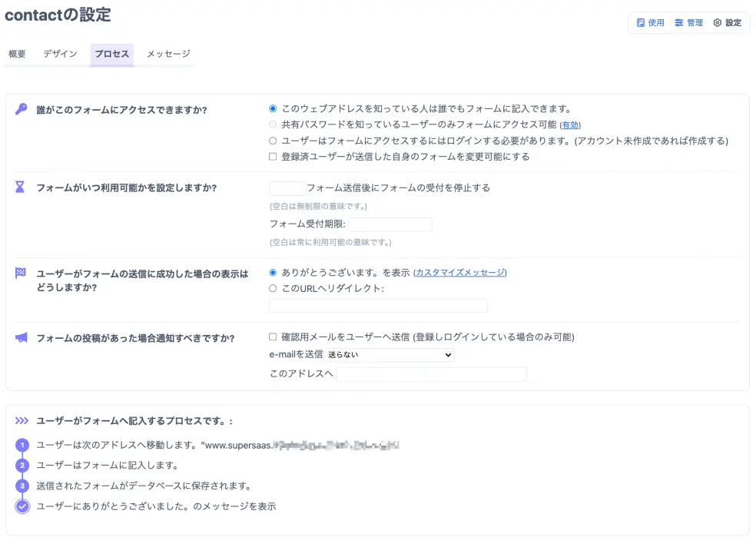Click the megaphone icon in the notification section
The height and width of the screenshot is (544, 756).
click(x=22, y=338)
